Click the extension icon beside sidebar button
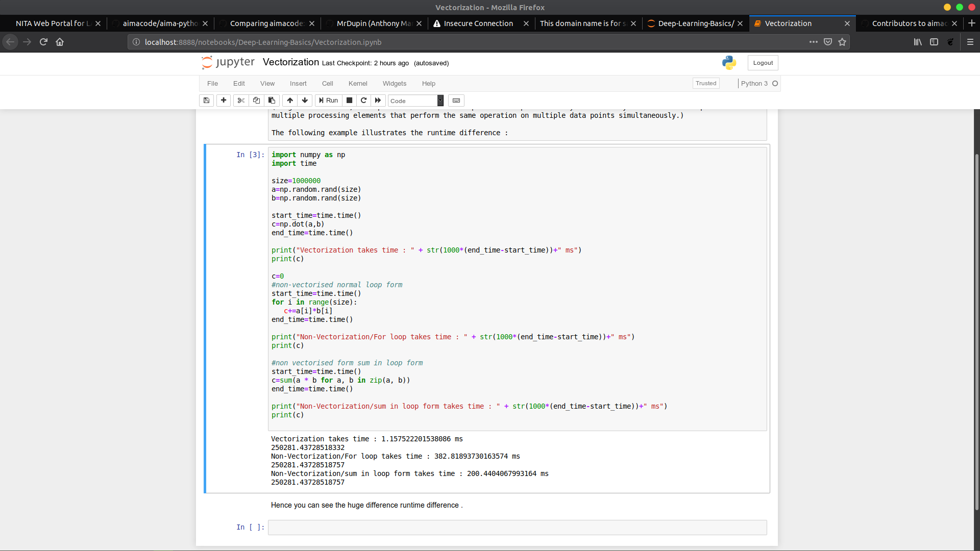Screen dimensions: 980x551 950,42
